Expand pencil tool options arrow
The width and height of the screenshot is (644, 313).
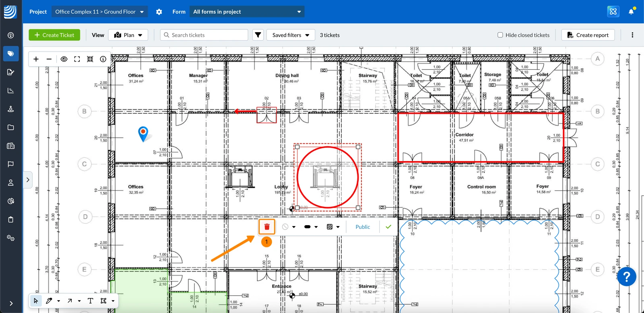(59, 301)
